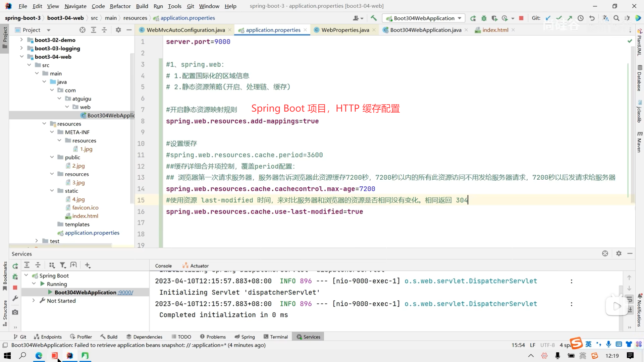Image resolution: width=644 pixels, height=362 pixels.
Task: Click Select Opened File target icon in Project
Action: (83, 30)
